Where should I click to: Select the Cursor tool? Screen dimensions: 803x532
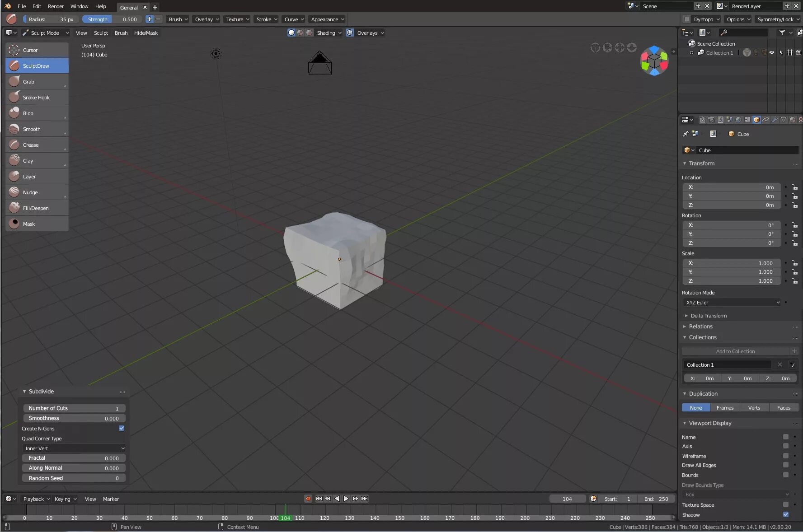click(x=37, y=50)
